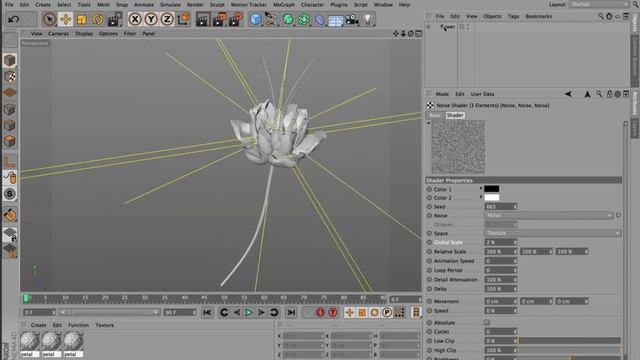Enable the Absolute checkbox

click(487, 322)
